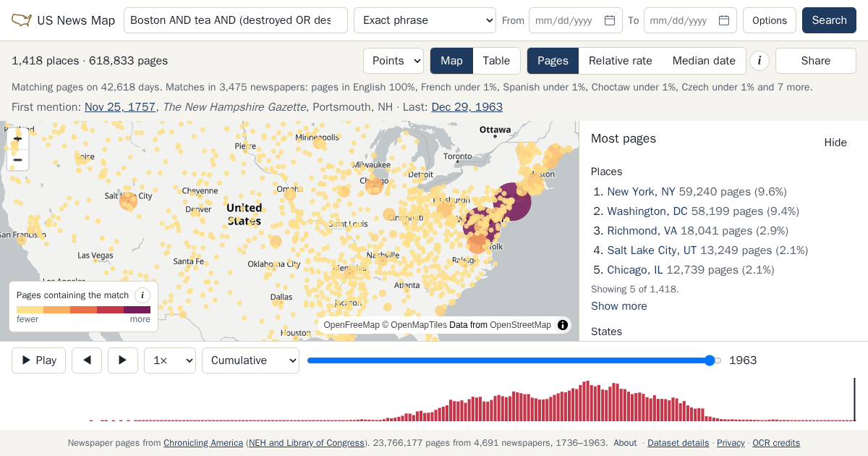
Task: Open the Cumulative mode dropdown
Action: [x=250, y=360]
